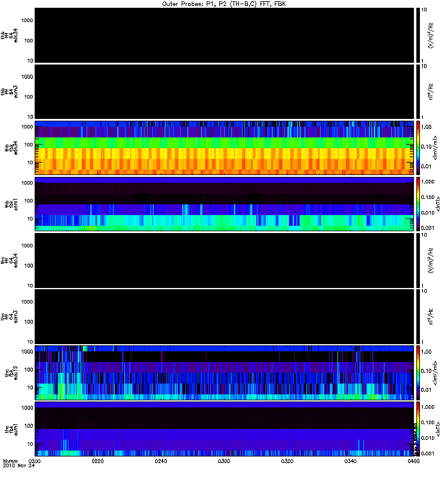Click the color bar beside thb fff 64 edc34 panel
Image resolution: width=448 pixels, height=478 pixels.
click(x=418, y=35)
